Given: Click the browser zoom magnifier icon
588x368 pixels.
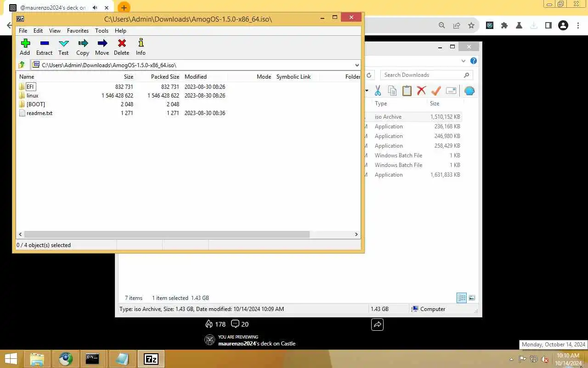Looking at the screenshot, I should tap(442, 26).
